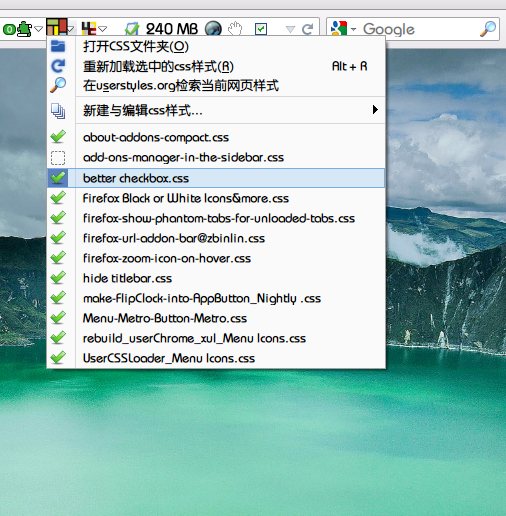Viewport: 506px width, 516px height.
Task: Open the dropdown arrow beside the UserCSSLoader icon
Action: click(x=71, y=29)
